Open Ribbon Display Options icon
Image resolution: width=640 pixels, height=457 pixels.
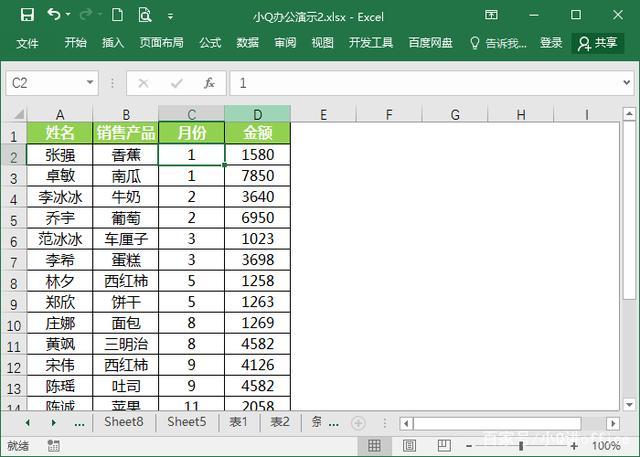tap(491, 15)
